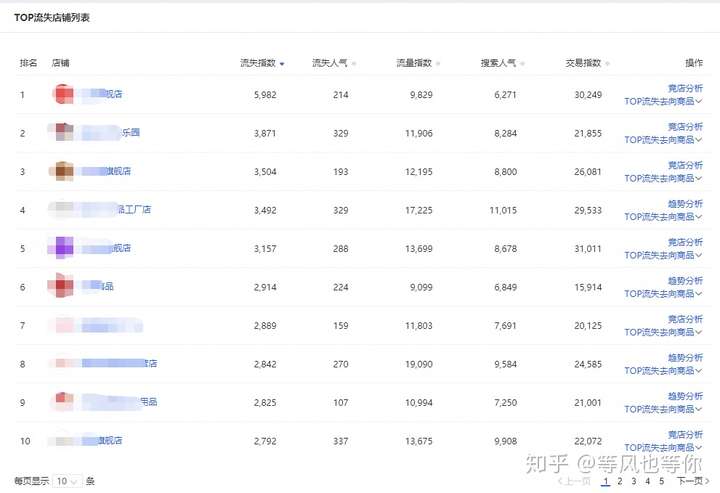720x493 pixels.
Task: Open 竞店分析 for rank 10 store
Action: click(x=685, y=435)
